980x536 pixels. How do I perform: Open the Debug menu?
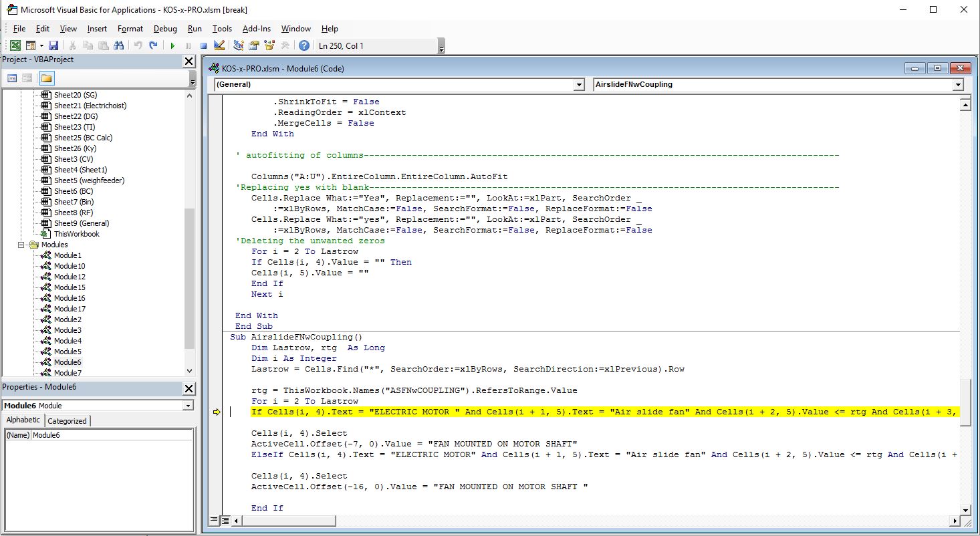165,29
